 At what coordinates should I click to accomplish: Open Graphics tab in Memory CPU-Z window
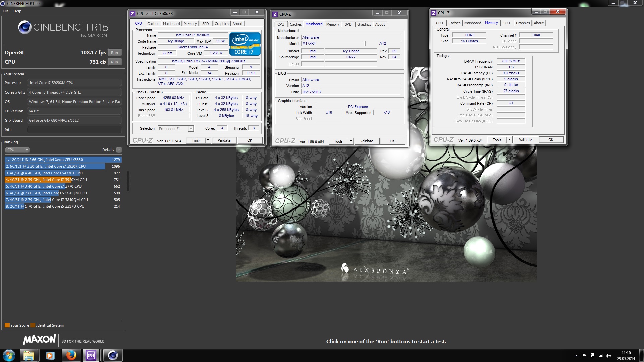tap(523, 23)
